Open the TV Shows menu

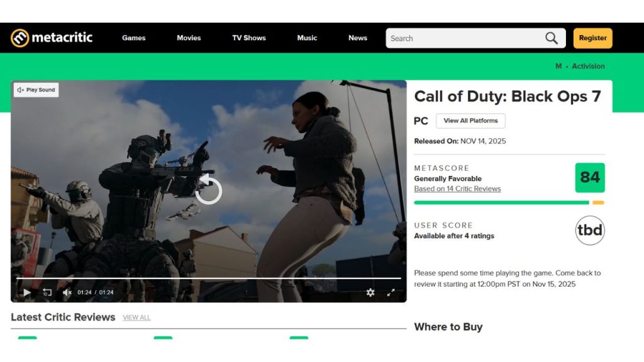point(249,38)
